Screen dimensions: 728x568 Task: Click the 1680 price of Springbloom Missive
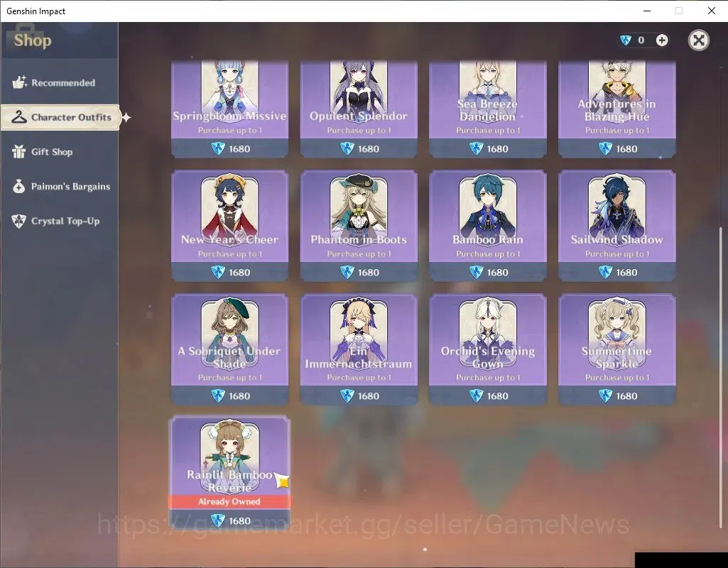point(239,149)
